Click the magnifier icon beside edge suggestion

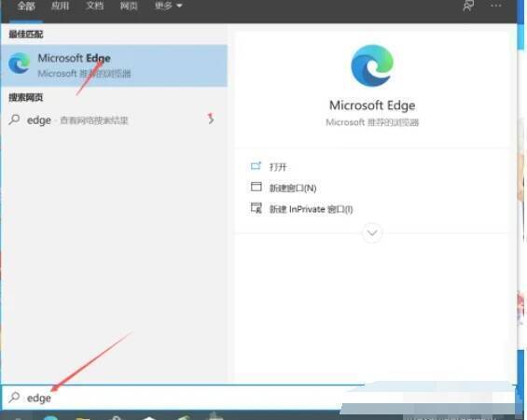14,119
